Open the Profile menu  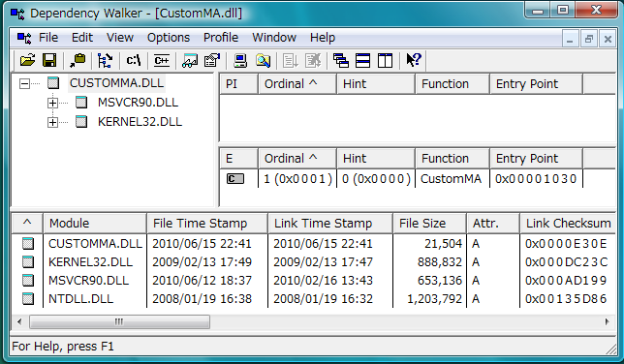pyautogui.click(x=221, y=38)
